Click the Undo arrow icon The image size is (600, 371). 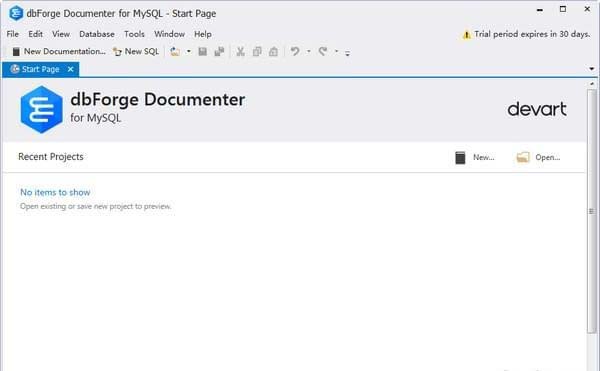pyautogui.click(x=295, y=51)
